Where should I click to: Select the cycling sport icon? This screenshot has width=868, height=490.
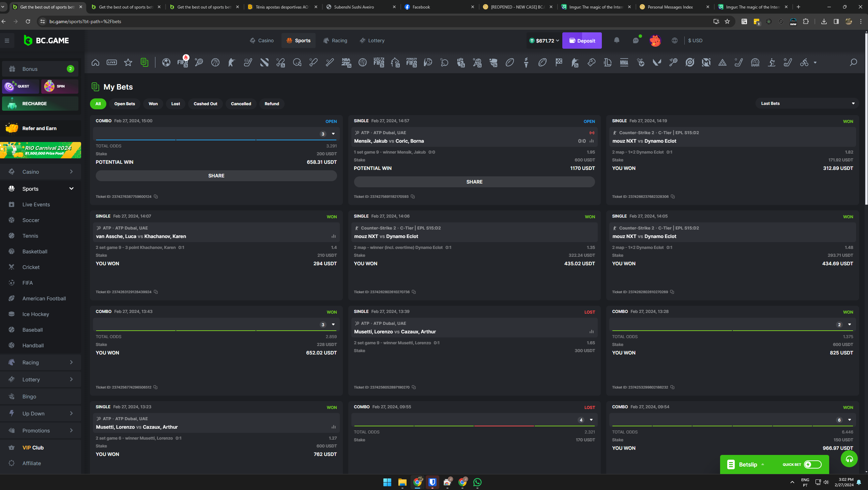(804, 62)
